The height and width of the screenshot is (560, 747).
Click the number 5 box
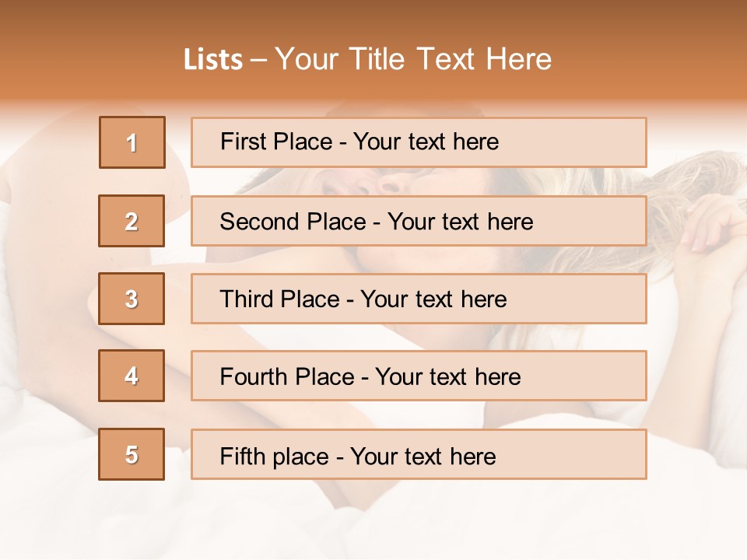pos(132,454)
